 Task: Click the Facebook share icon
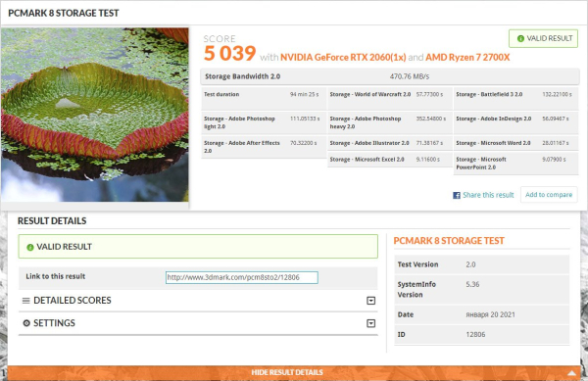click(x=457, y=195)
